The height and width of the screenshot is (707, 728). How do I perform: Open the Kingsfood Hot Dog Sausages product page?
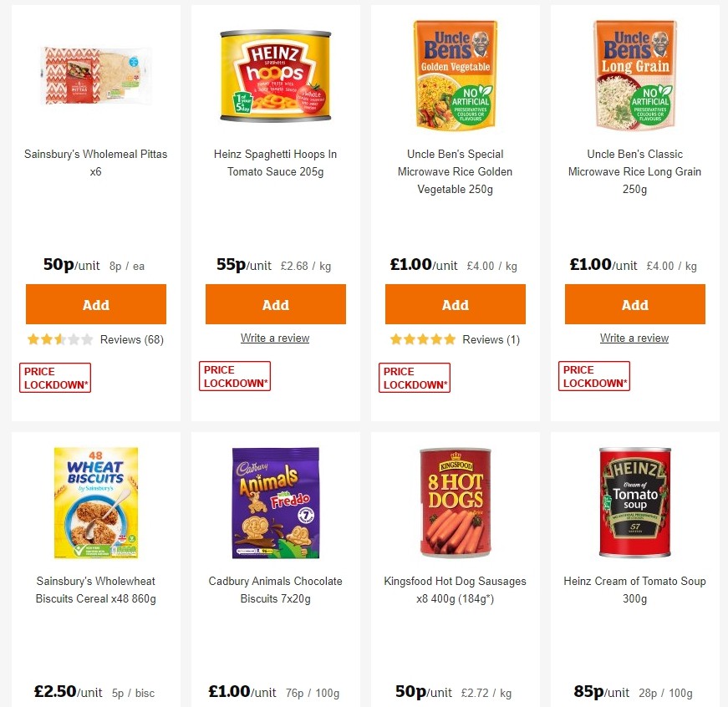[455, 590]
